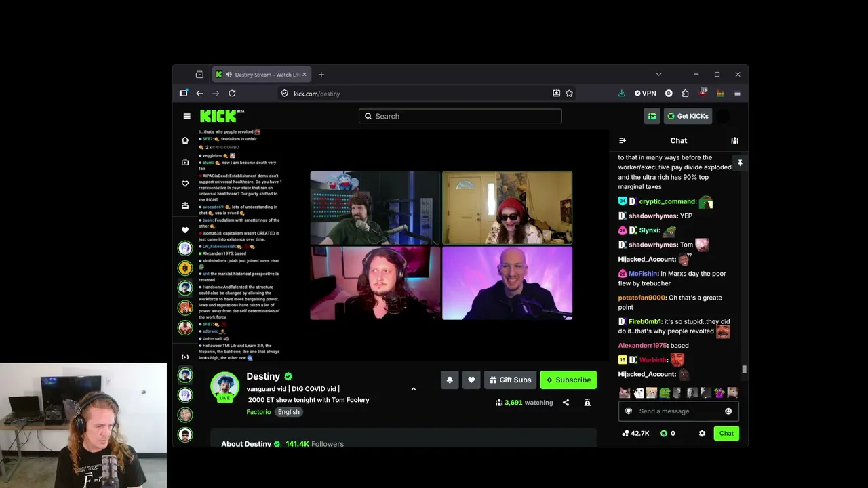868x488 pixels.
Task: Toggle stream notifications bell
Action: [450, 380]
